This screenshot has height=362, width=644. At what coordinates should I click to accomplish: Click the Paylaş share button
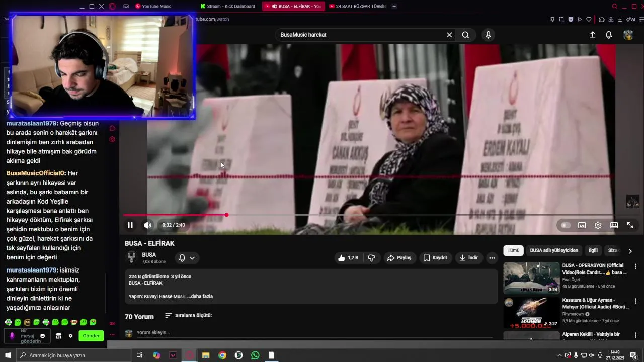point(399,258)
